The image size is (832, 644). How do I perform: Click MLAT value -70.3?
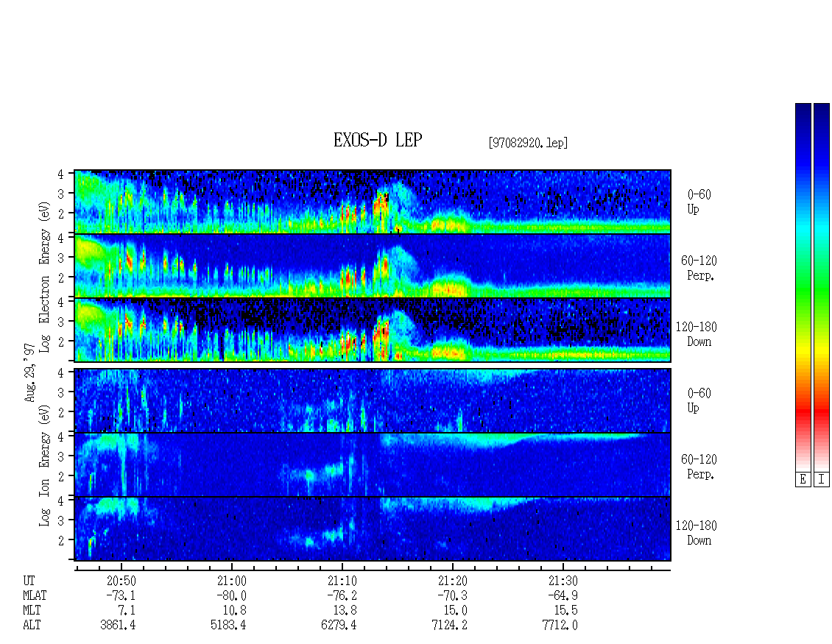pos(452,595)
